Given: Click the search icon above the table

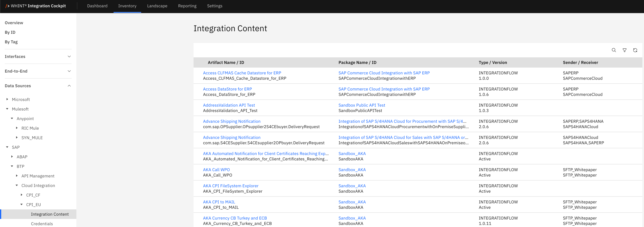Looking at the screenshot, I should [x=614, y=50].
